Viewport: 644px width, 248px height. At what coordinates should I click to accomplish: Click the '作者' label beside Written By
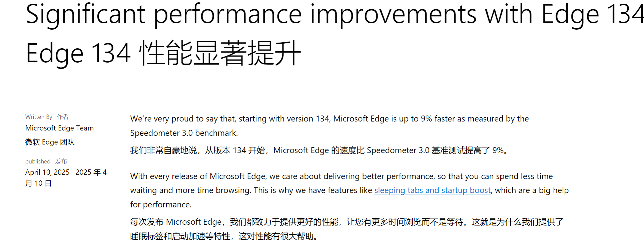63,117
